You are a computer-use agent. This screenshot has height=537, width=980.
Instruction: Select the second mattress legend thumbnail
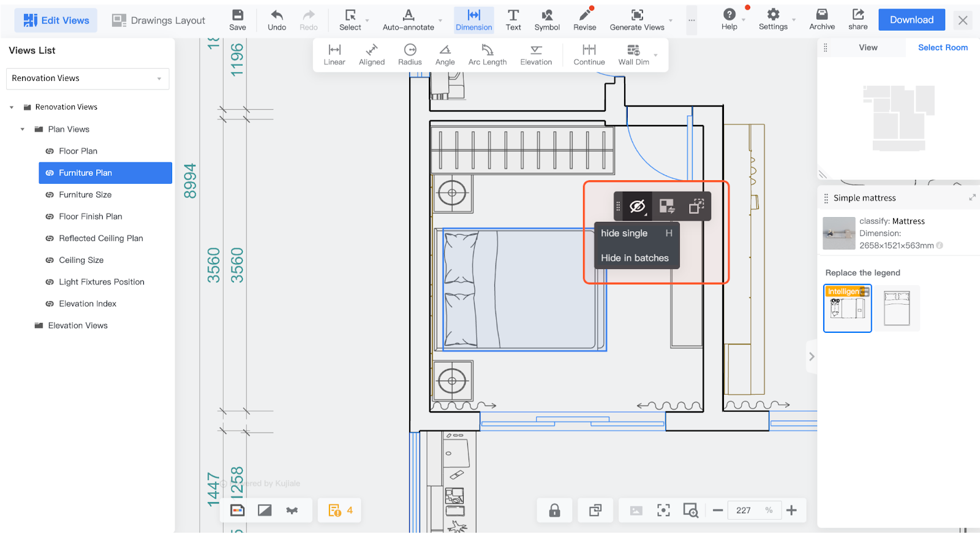pyautogui.click(x=897, y=308)
